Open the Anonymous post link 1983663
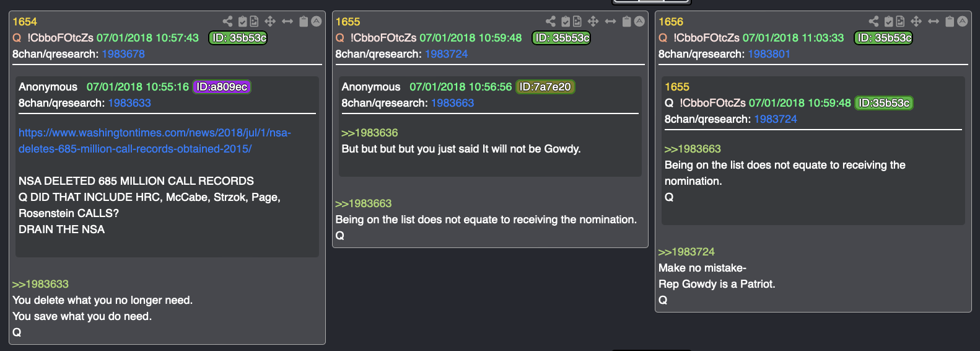Image resolution: width=980 pixels, height=351 pixels. coord(452,103)
